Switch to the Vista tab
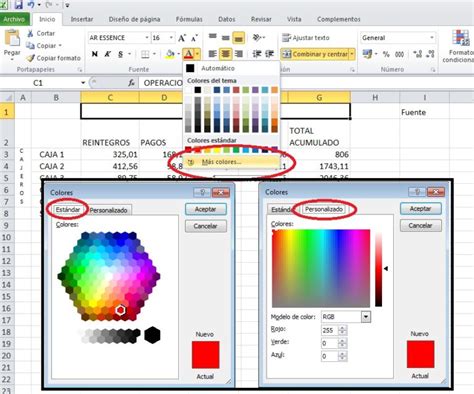 (294, 19)
